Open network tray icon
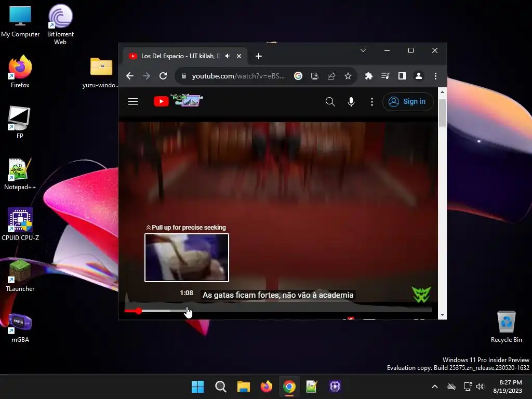 click(468, 387)
